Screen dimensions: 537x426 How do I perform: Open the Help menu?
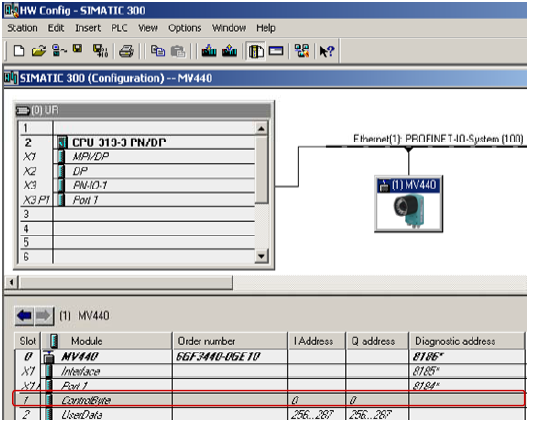[266, 28]
